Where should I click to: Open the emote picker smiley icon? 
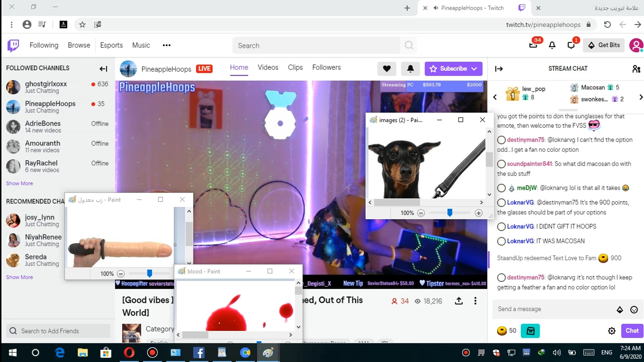634,309
